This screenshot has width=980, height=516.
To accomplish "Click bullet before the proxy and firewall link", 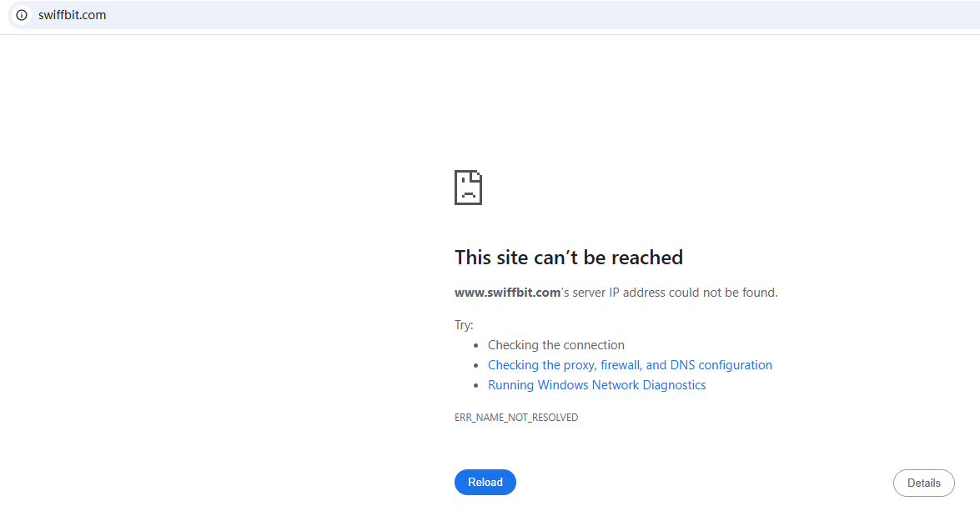I will click(x=475, y=366).
